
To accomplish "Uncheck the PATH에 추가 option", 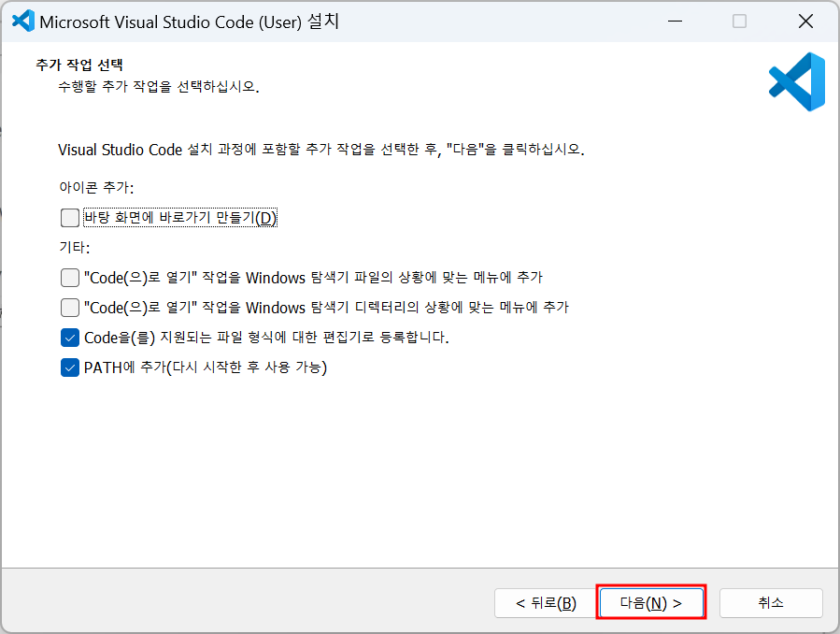I will click(x=70, y=367).
